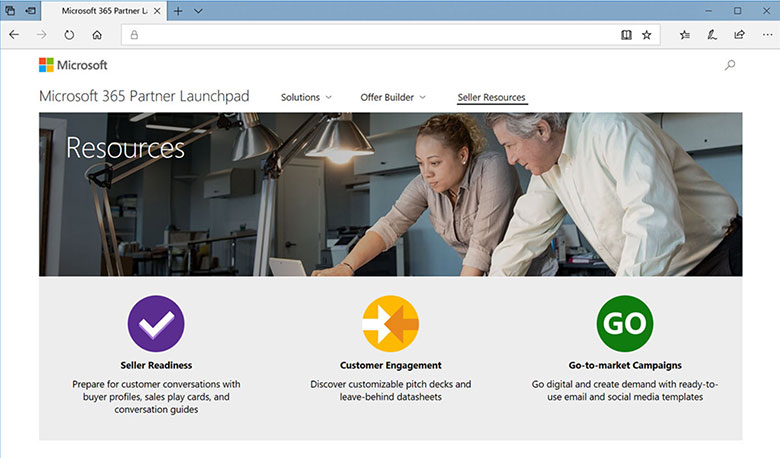The height and width of the screenshot is (465, 780).
Task: Go to the browser Home page
Action: click(x=97, y=35)
